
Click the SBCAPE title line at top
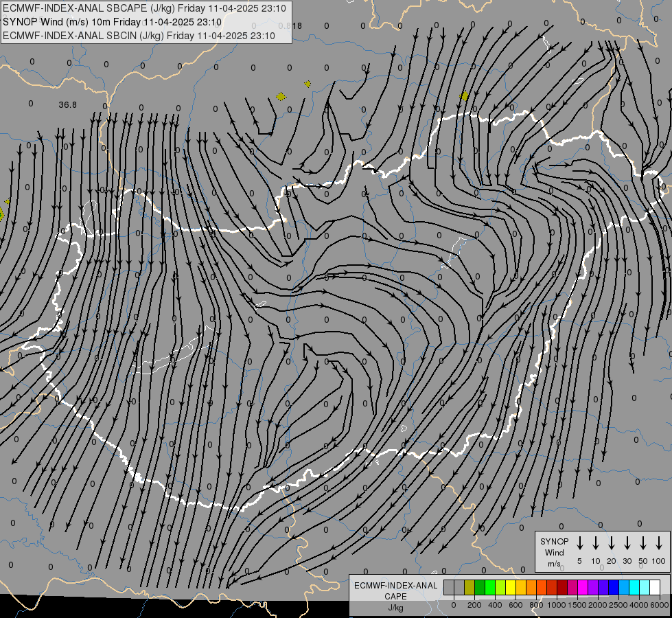pos(144,8)
